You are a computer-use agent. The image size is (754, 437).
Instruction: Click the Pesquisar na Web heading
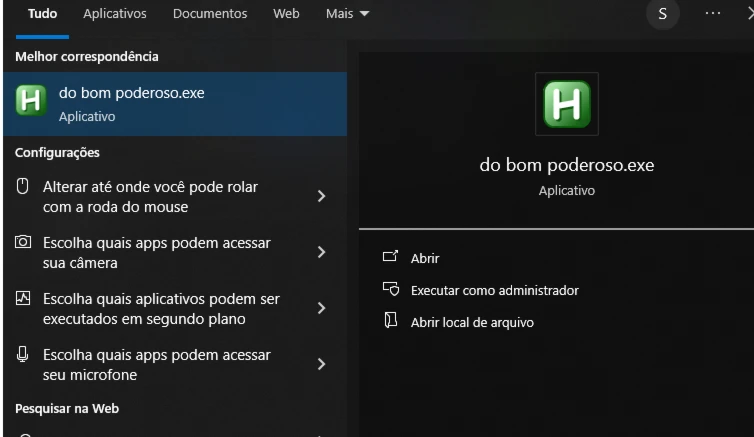click(67, 409)
